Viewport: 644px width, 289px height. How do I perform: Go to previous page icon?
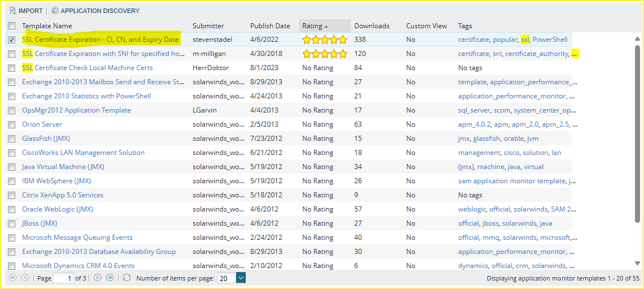(x=25, y=278)
